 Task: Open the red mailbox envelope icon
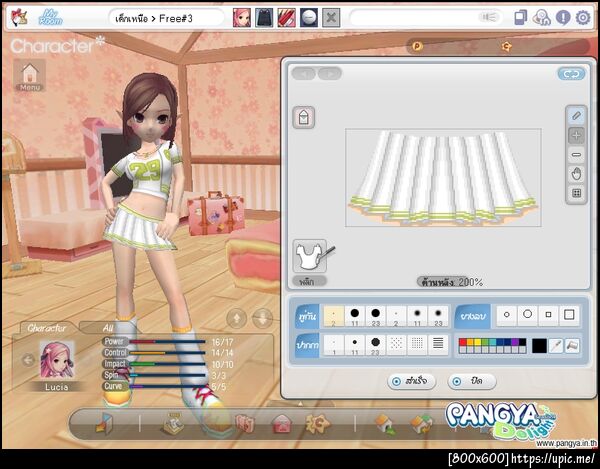(282, 424)
